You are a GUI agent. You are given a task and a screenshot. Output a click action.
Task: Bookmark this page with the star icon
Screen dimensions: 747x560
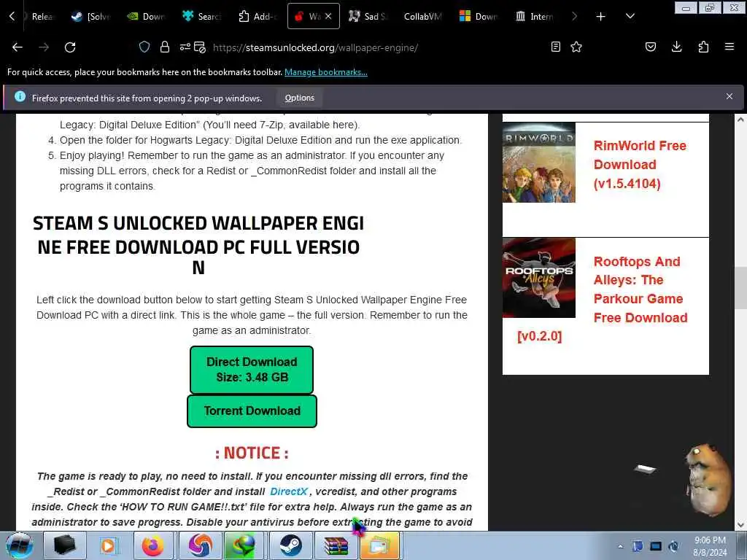click(576, 47)
